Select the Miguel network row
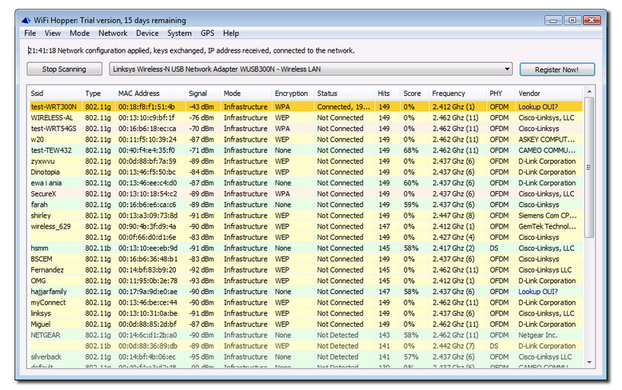Screen dimensions: 622x390 pos(306,324)
